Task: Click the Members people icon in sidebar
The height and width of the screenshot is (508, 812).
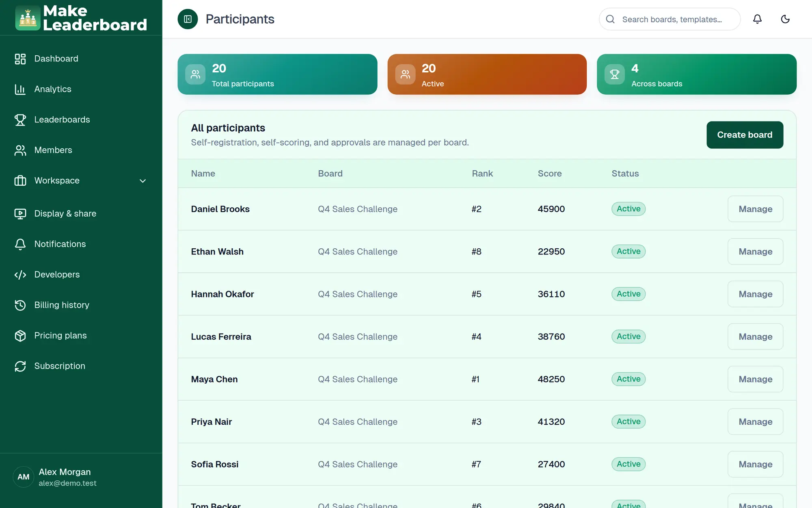Action: pyautogui.click(x=20, y=150)
